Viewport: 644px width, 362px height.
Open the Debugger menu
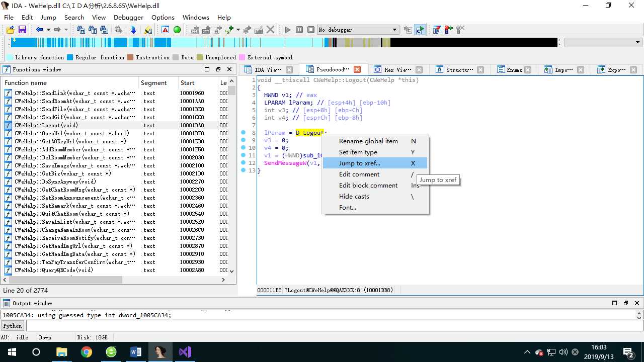(x=129, y=17)
